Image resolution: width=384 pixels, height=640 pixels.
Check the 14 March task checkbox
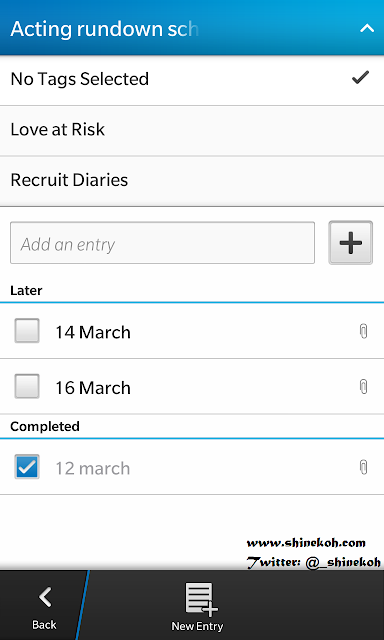tap(27, 331)
